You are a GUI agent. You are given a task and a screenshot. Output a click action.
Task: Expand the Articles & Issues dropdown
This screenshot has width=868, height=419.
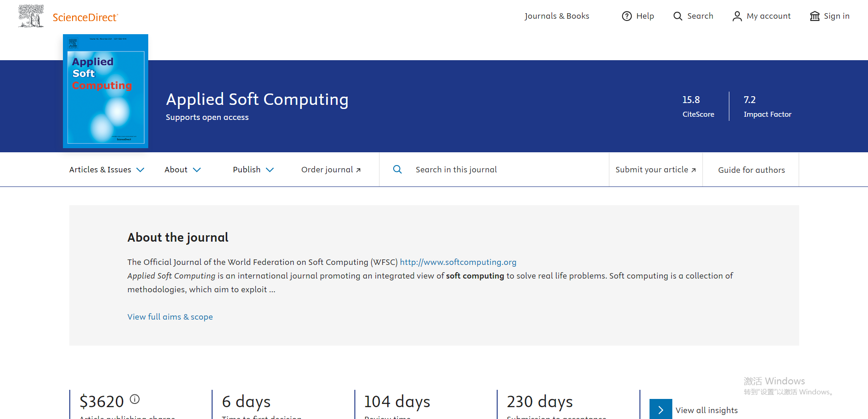(x=107, y=170)
